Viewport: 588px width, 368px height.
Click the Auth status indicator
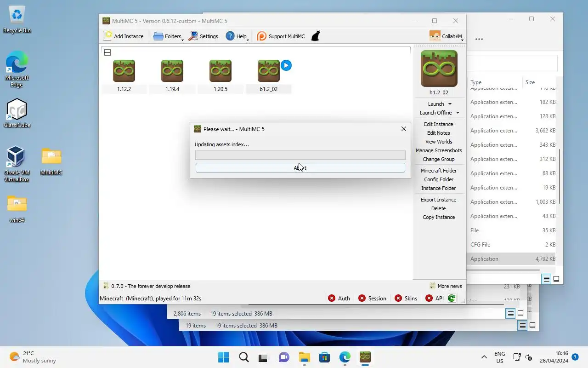[x=339, y=299]
